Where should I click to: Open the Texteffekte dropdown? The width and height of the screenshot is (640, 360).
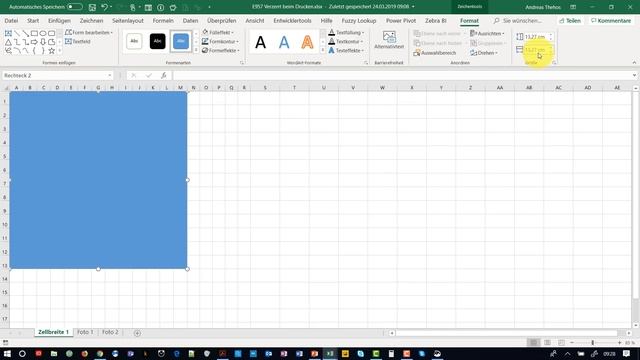pyautogui.click(x=346, y=50)
